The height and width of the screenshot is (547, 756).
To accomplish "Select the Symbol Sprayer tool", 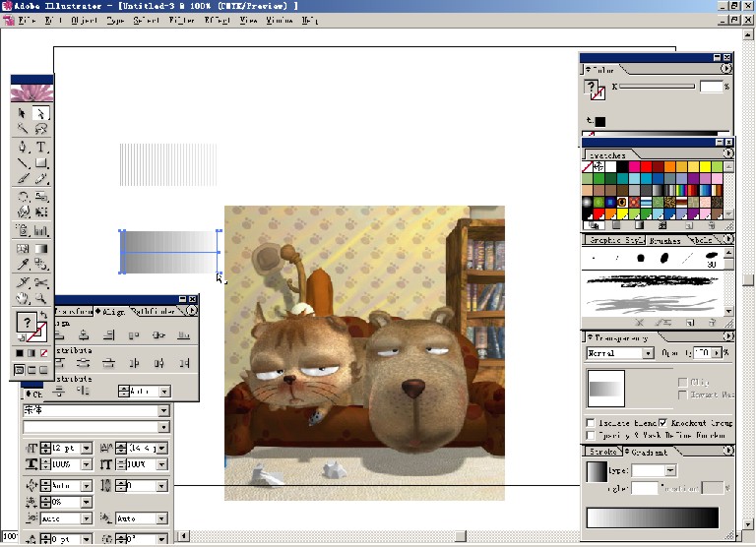I will [x=23, y=230].
